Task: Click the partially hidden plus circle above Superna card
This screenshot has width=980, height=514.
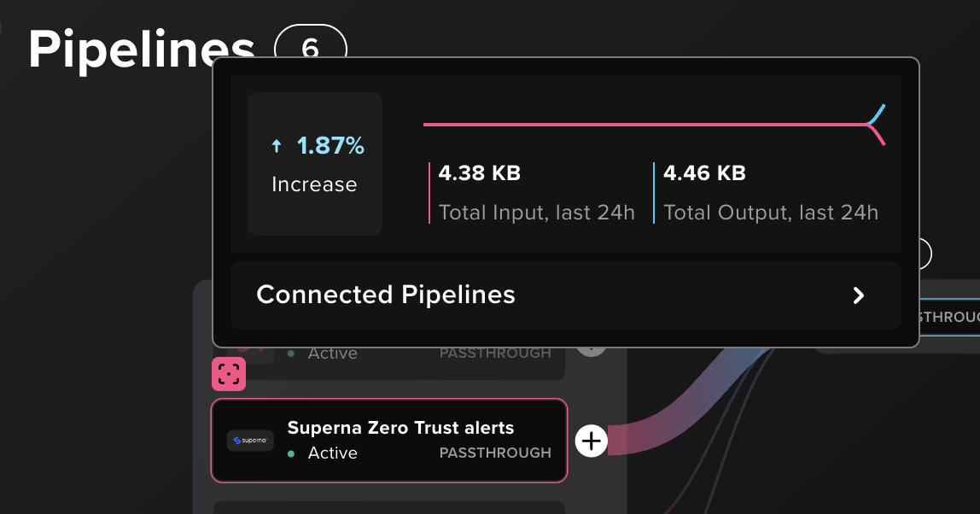Action: click(x=592, y=352)
